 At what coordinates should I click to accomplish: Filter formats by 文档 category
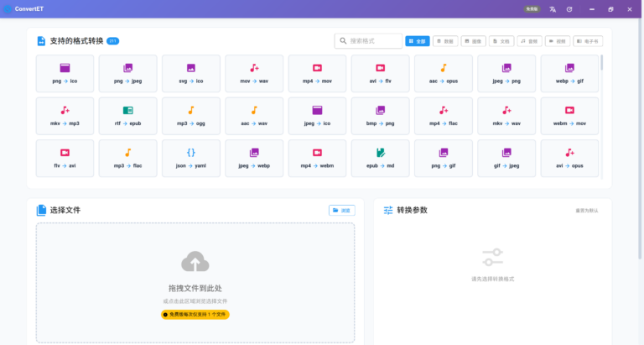tap(501, 41)
